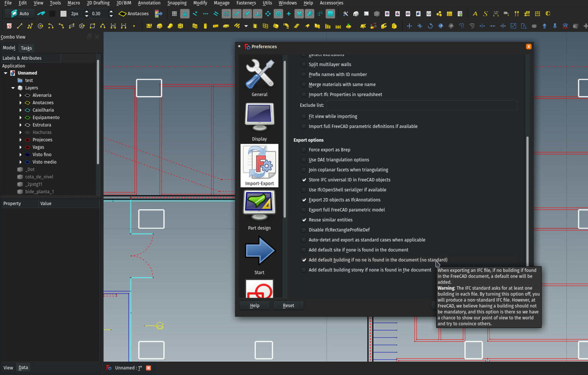Screen dimensions: 588x375
Task: Uncheck Add default building option
Action: coord(303,260)
